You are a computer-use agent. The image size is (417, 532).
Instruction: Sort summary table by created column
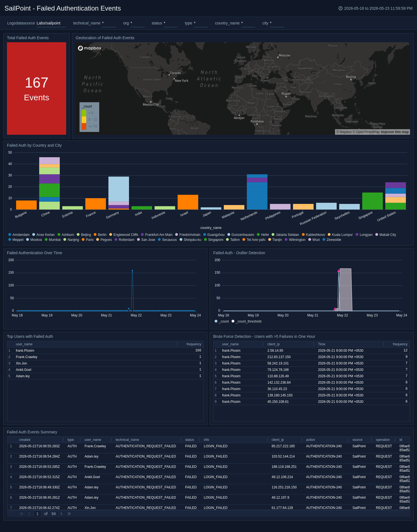pyautogui.click(x=25, y=440)
